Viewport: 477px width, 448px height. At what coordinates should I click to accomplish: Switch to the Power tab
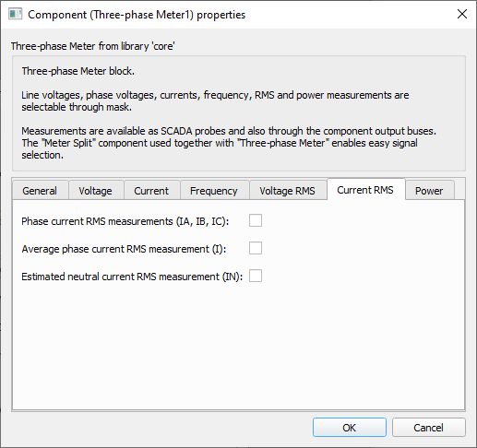point(429,191)
